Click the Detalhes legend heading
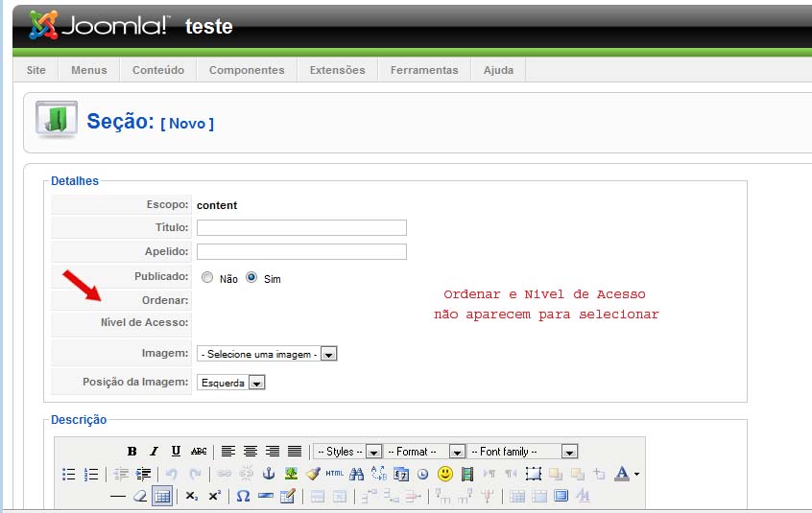Viewport: 812px width, 513px height. tap(75, 181)
